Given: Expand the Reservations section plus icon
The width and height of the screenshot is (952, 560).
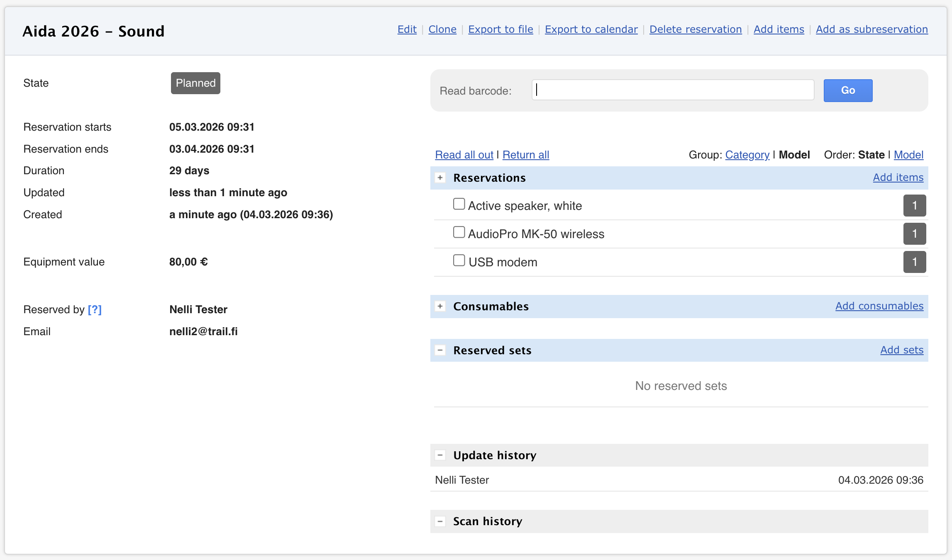Looking at the screenshot, I should coord(440,178).
